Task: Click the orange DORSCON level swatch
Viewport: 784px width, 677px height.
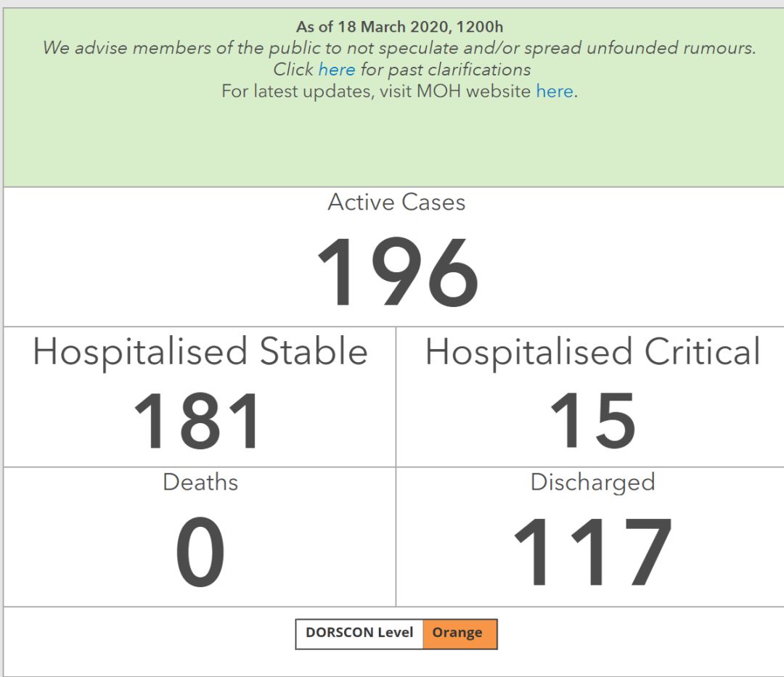Action: pos(459,633)
